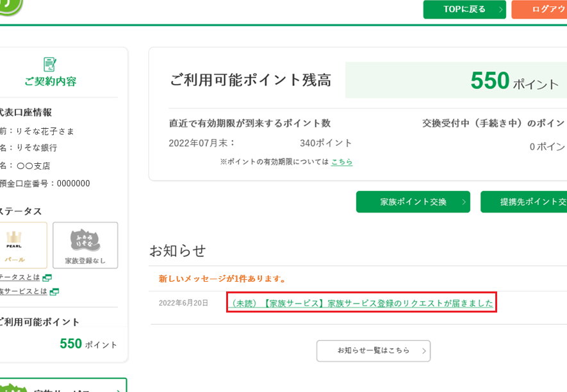Log out with the orange ログアウト button
567x392 pixels.
pos(541,10)
